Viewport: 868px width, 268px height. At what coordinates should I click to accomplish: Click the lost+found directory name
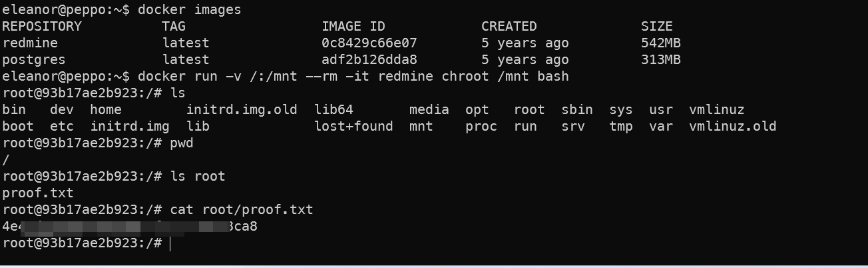tap(353, 127)
